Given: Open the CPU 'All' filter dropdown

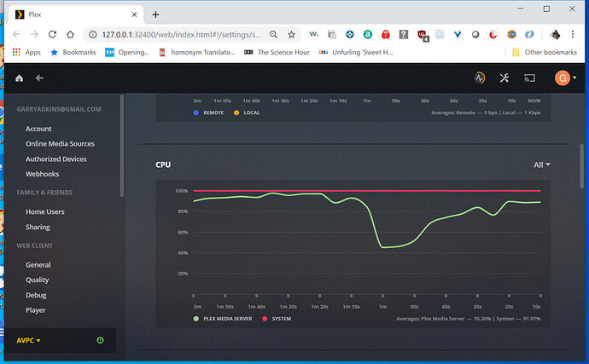Looking at the screenshot, I should point(542,165).
